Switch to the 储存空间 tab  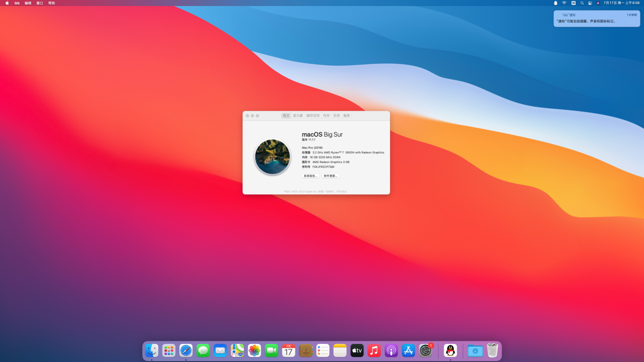point(313,116)
